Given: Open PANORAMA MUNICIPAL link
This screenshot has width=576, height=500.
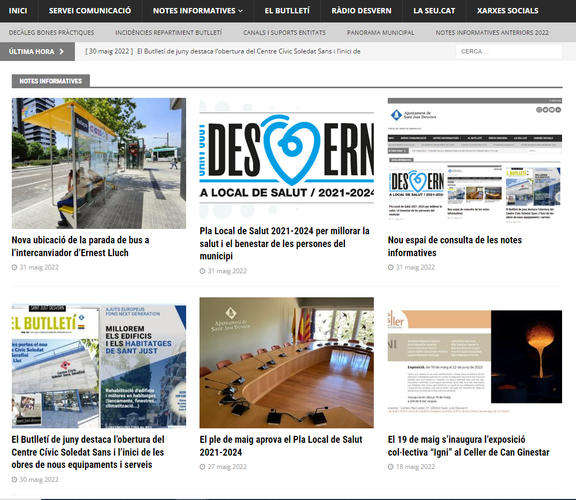Looking at the screenshot, I should point(381,32).
